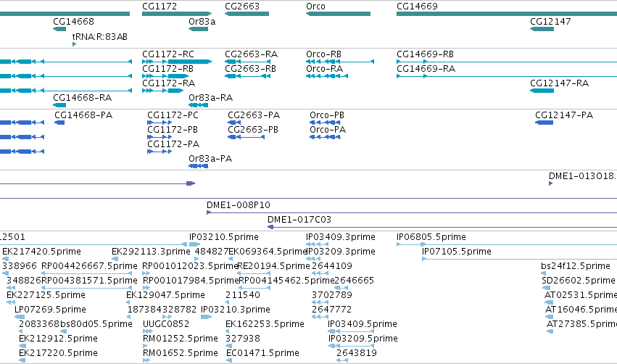This screenshot has height=364, width=617.
Task: Select EST IP07105.5prime label
Action: click(457, 252)
